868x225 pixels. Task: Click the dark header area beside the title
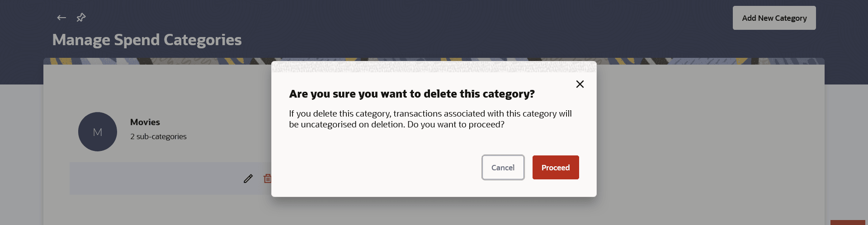pos(452,32)
